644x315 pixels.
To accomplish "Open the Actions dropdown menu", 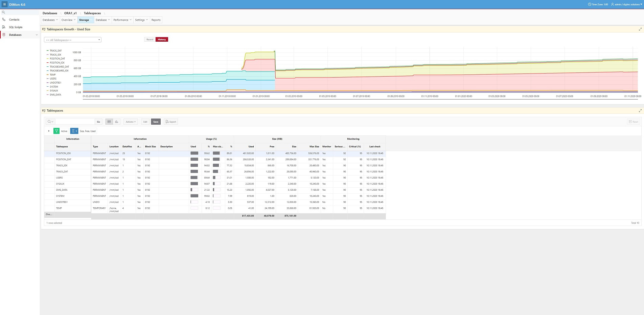I will coord(131,122).
